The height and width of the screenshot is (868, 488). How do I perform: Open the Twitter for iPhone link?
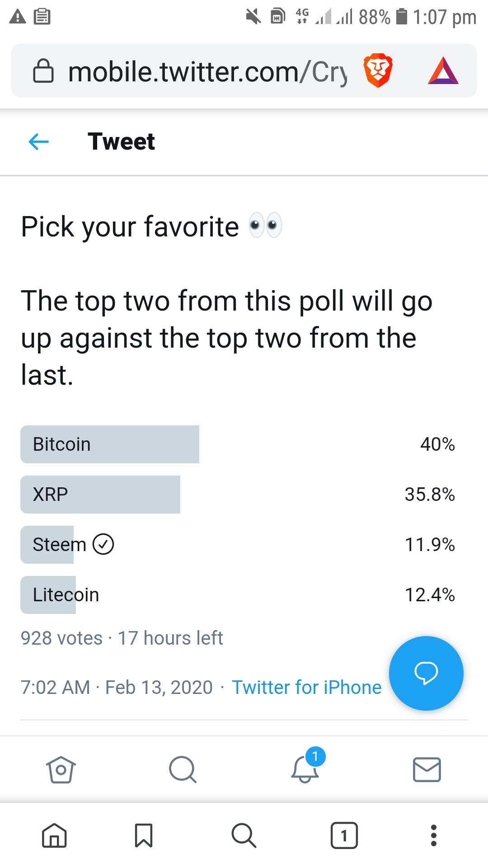(306, 687)
